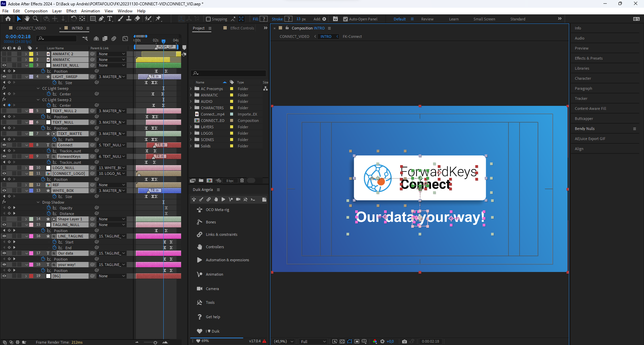
Task: Switch to the Effect Controls tab
Action: tap(242, 28)
